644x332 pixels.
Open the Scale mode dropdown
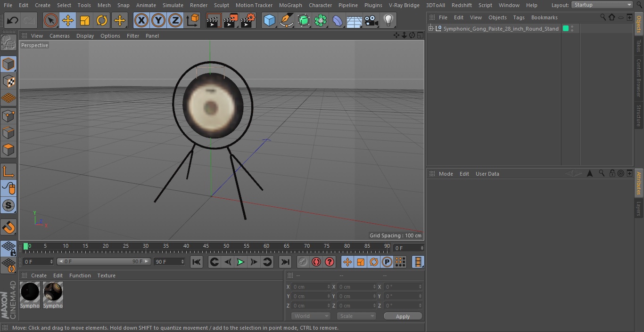tap(356, 316)
